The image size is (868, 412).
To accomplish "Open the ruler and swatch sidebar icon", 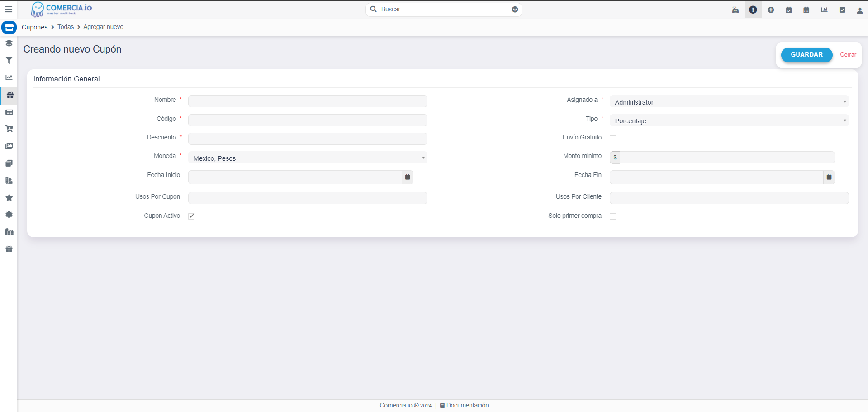I will [x=9, y=180].
